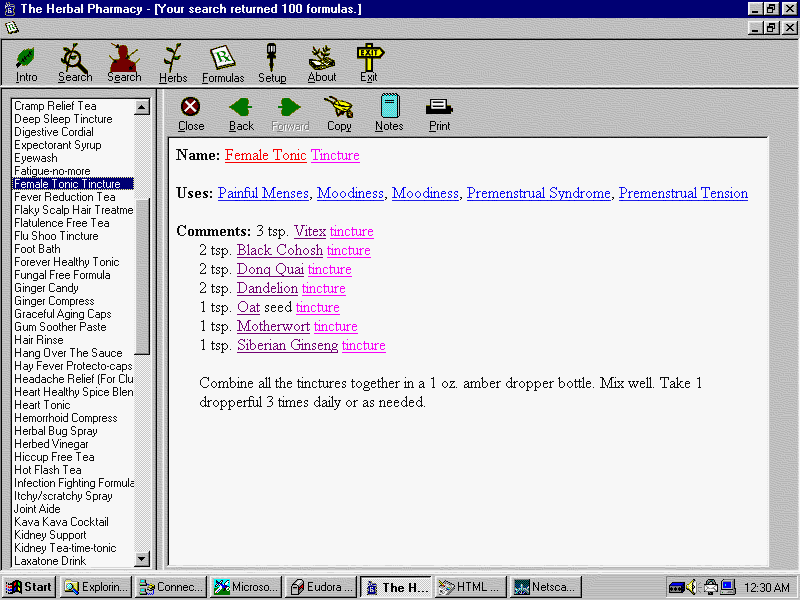The width and height of the screenshot is (800, 600).
Task: Follow the Premenstrual Tension link
Action: 683,193
